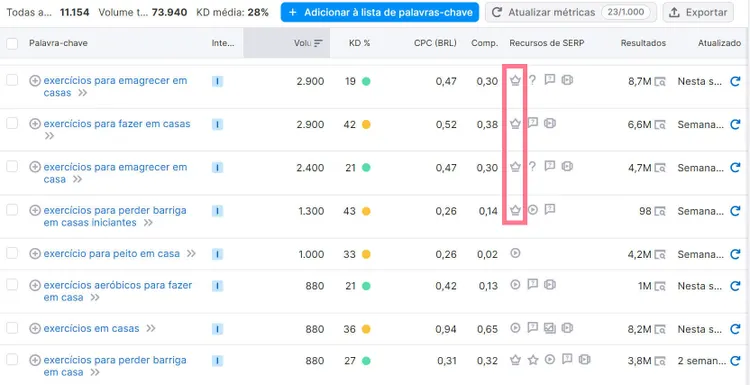Click image pack icon in 'exercícios em casas' row
750x385 pixels.
(550, 328)
